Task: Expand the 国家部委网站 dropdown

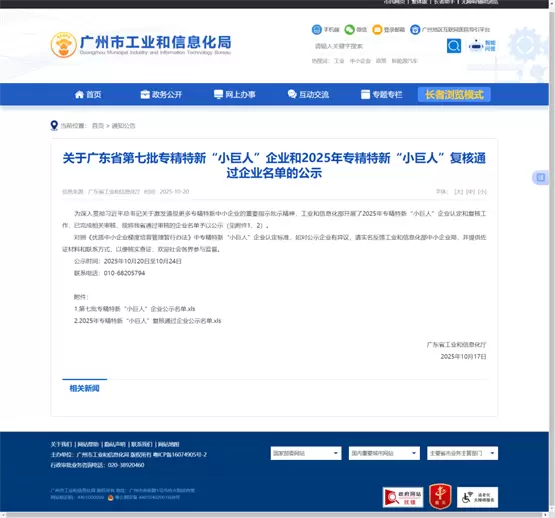Action: coord(306,453)
